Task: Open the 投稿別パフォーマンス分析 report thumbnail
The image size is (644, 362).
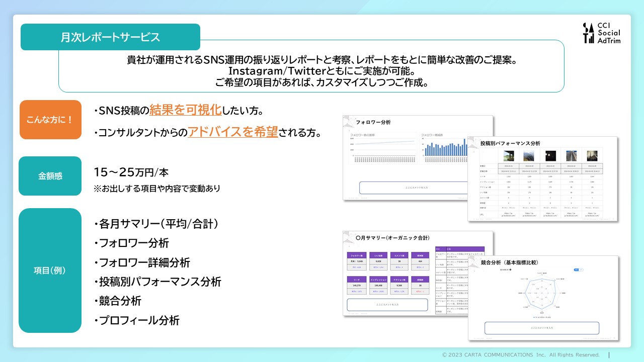Action: click(x=543, y=178)
